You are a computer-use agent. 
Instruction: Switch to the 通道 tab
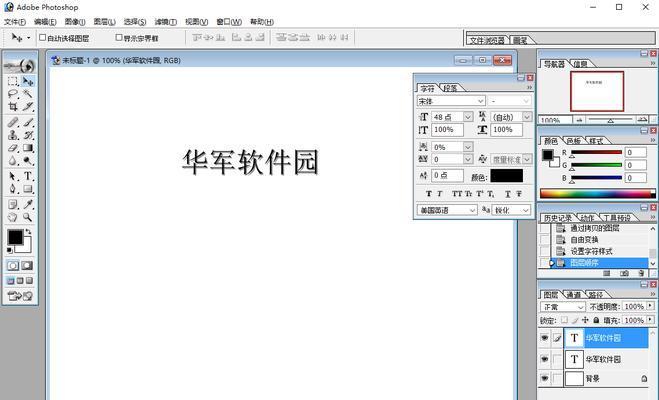coord(573,295)
